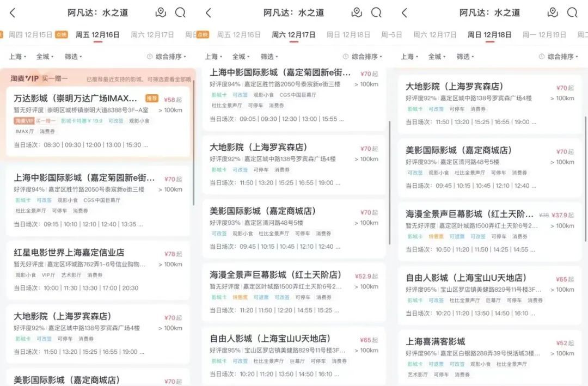The image size is (588, 386).
Task: Select 周五 12月16日 tab on middle screen
Action: pyautogui.click(x=239, y=34)
